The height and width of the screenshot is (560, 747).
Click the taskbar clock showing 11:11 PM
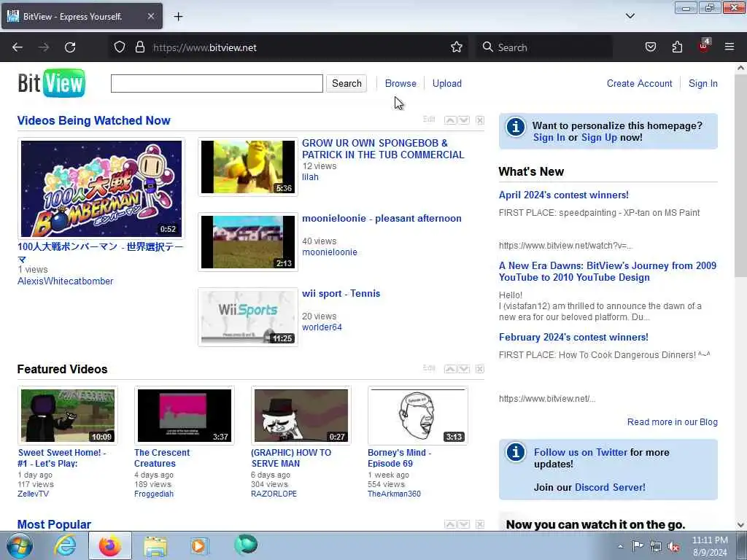coord(710,546)
